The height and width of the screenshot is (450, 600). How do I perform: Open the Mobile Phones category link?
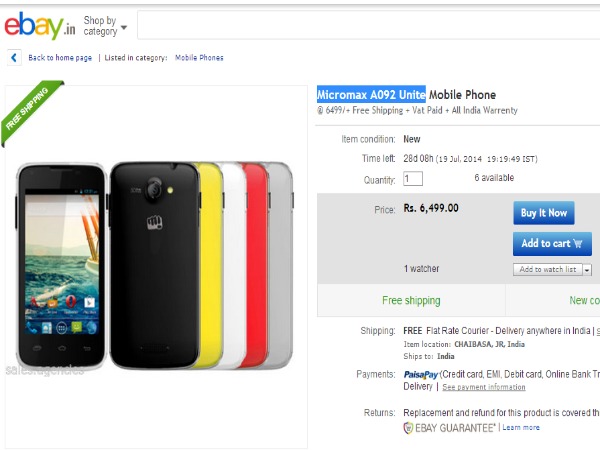199,58
